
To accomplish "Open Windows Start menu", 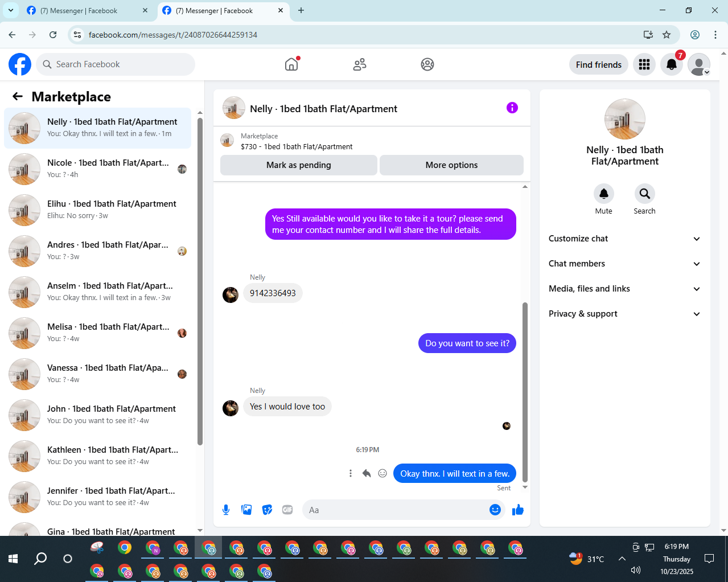I will 13,559.
